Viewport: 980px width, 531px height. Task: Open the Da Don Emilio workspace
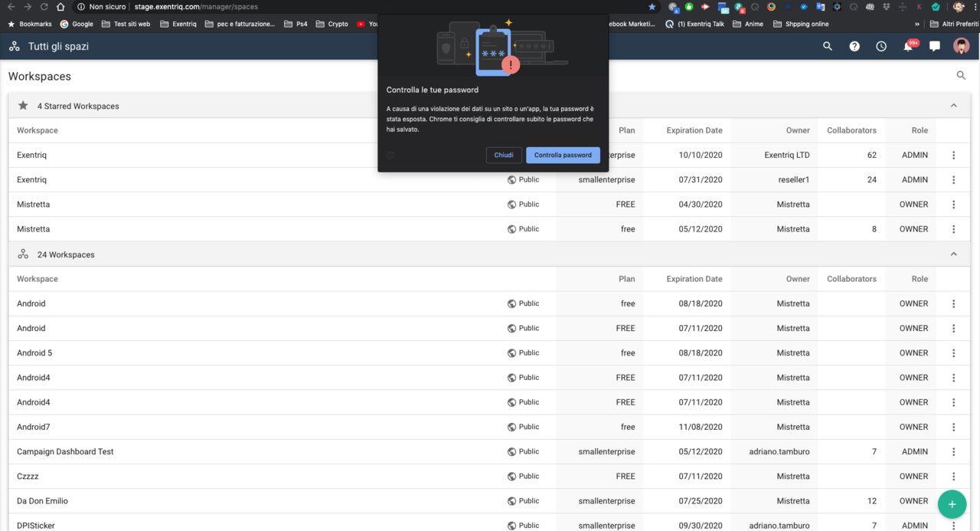pos(43,501)
